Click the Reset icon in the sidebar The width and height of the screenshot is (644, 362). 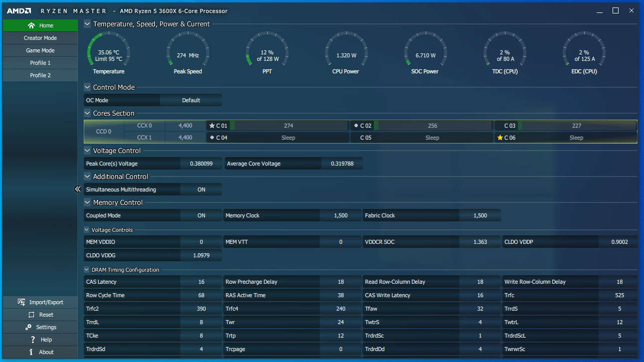coord(31,315)
